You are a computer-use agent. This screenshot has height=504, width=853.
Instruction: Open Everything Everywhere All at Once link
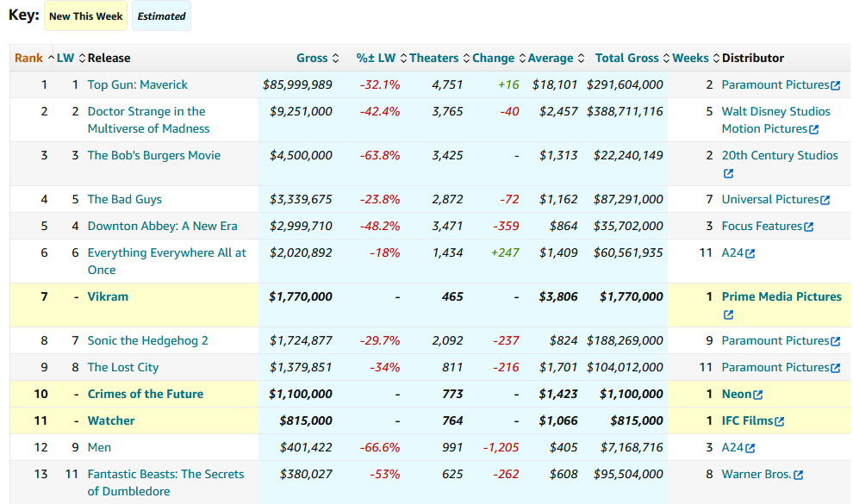point(167,262)
